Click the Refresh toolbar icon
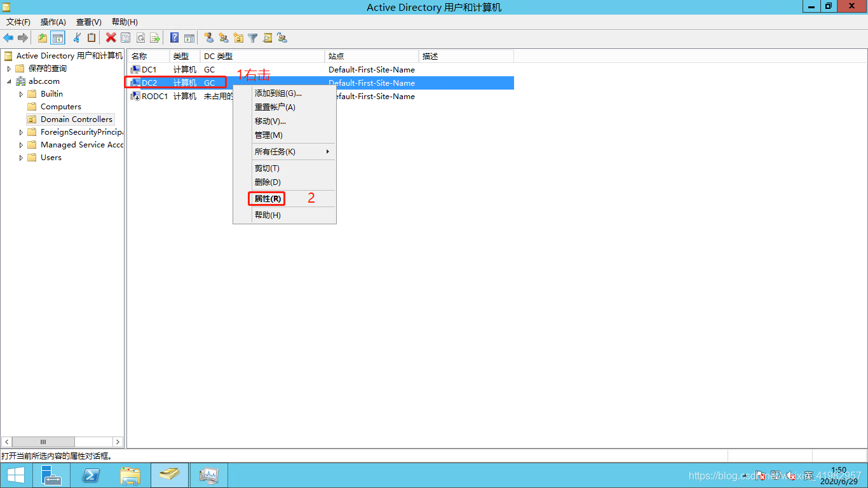The image size is (868, 488). point(140,38)
